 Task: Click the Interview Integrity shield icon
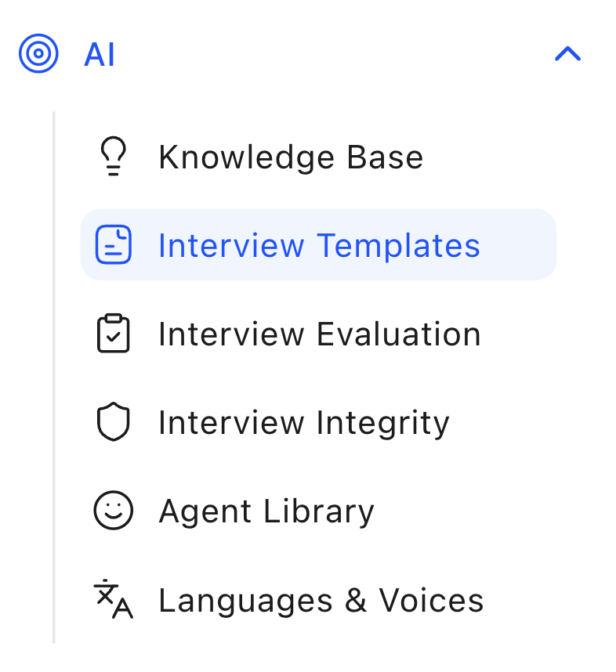pyautogui.click(x=114, y=423)
